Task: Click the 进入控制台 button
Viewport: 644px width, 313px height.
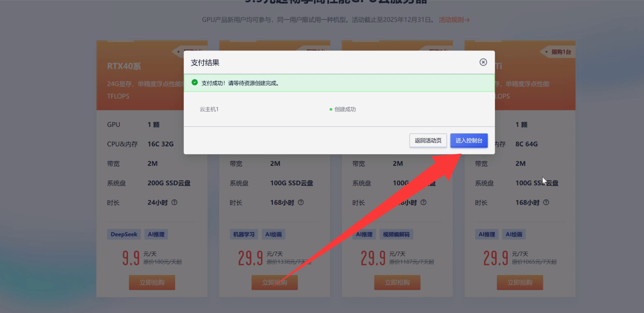Action: (469, 141)
